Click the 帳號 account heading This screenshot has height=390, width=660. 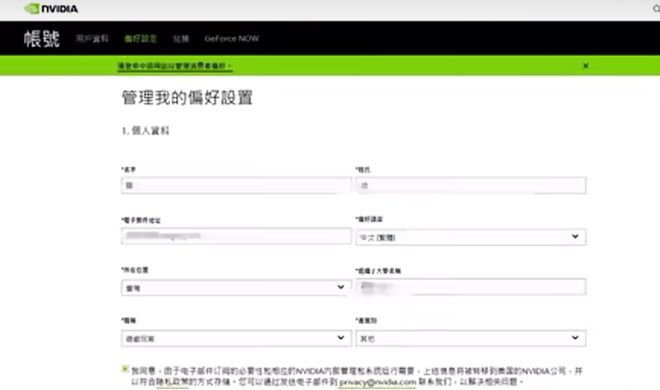(42, 39)
